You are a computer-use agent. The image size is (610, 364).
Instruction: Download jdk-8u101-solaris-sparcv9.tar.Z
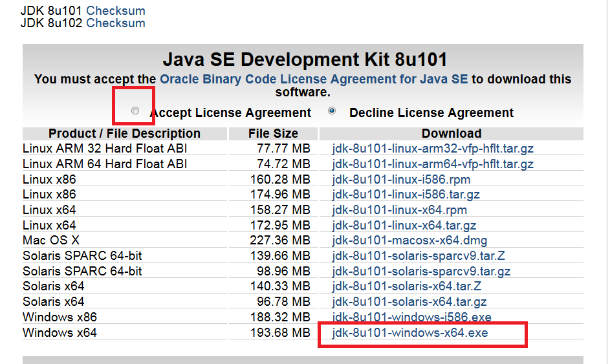419,255
